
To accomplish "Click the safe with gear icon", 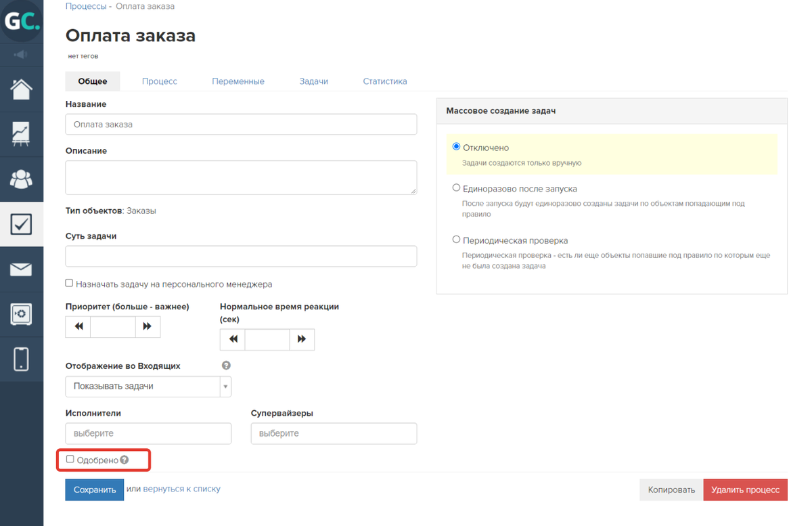I will pos(22,313).
